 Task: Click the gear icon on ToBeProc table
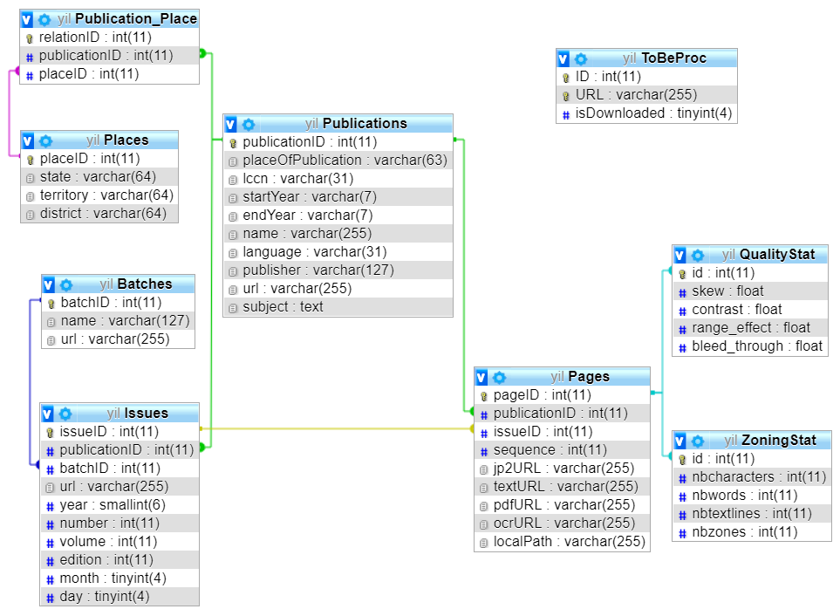click(x=581, y=59)
